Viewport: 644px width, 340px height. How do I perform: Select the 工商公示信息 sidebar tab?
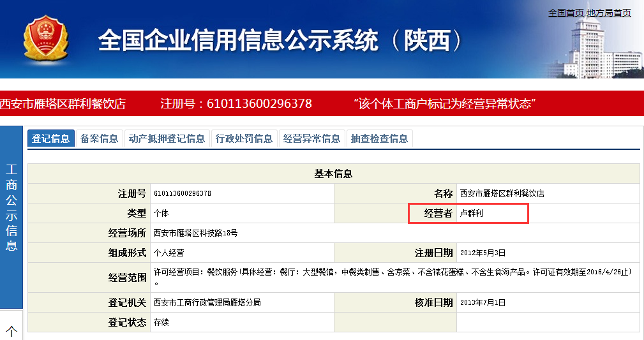pos(11,218)
